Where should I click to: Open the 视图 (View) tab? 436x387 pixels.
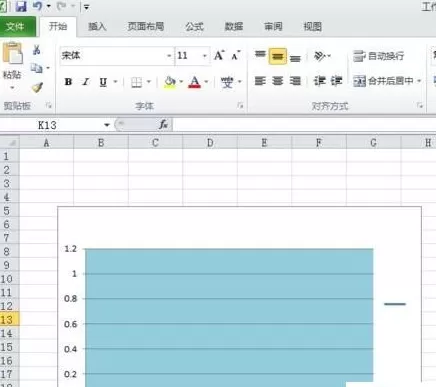coord(312,27)
